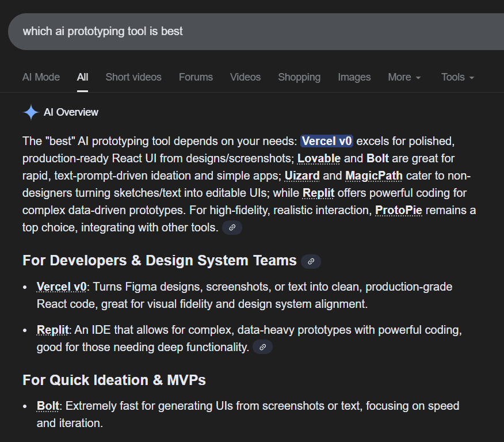504x442 pixels.
Task: Open the Tools dropdown
Action: coord(457,77)
